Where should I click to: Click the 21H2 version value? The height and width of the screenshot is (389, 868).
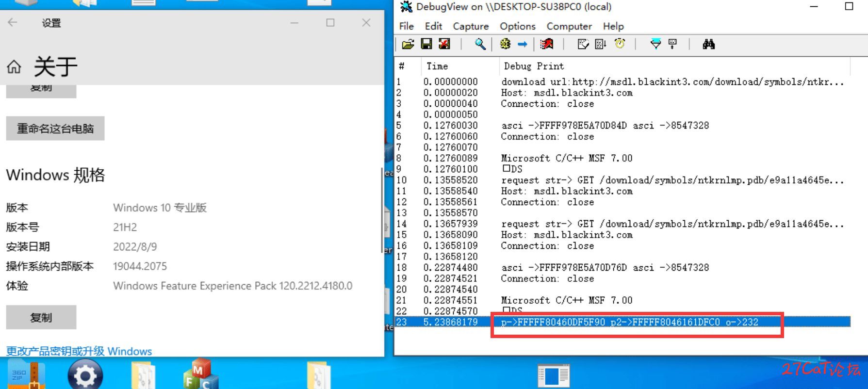[x=125, y=227]
